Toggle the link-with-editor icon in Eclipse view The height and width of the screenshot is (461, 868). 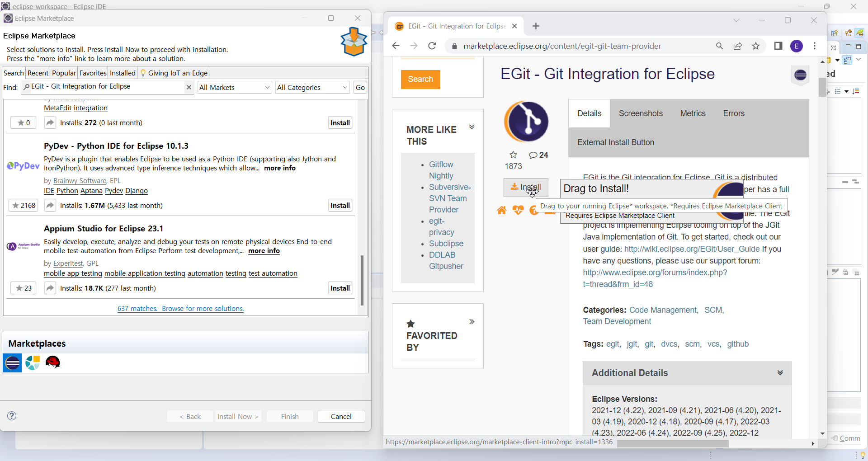pos(848,60)
